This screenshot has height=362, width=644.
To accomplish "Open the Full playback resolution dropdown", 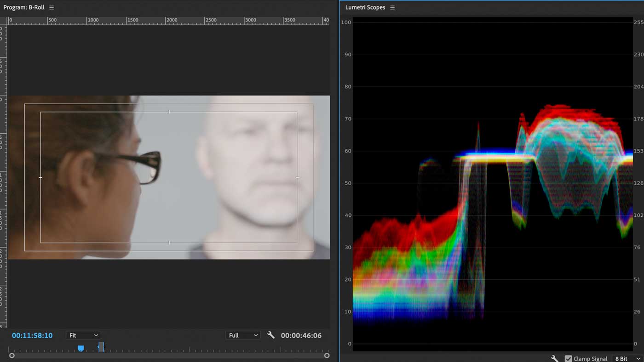I will 242,335.
